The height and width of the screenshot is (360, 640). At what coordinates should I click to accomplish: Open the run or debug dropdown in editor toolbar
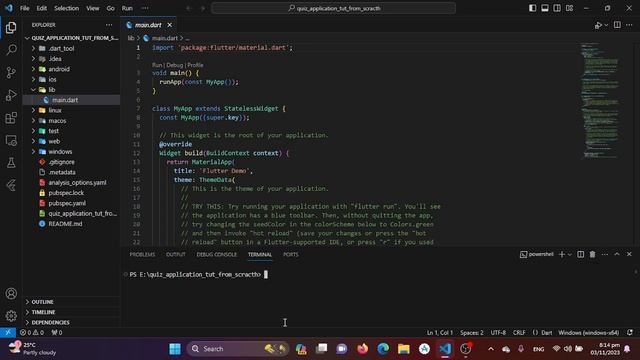pos(606,25)
